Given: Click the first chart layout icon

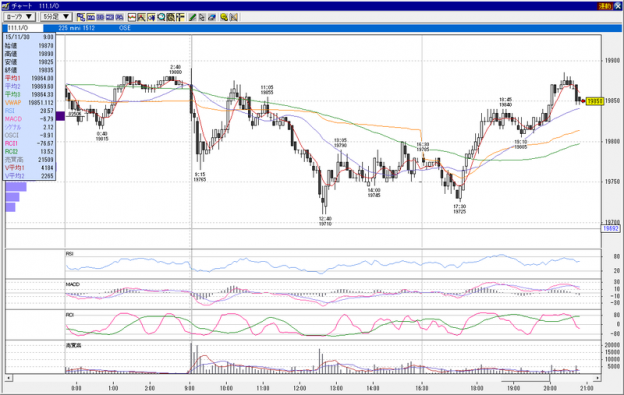Looking at the screenshot, I should (x=81, y=17).
